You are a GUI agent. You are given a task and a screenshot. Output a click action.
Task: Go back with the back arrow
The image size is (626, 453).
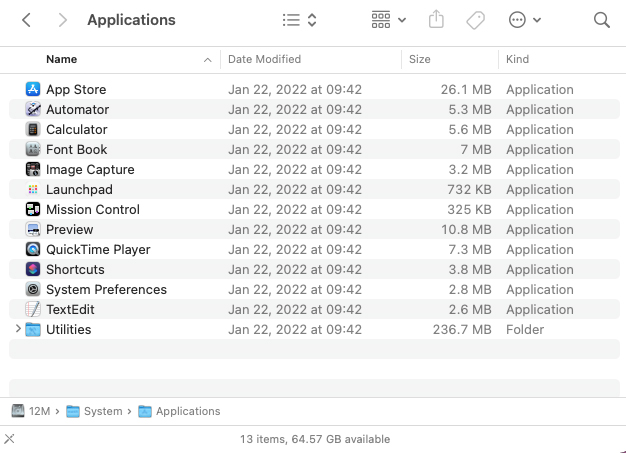(26, 20)
